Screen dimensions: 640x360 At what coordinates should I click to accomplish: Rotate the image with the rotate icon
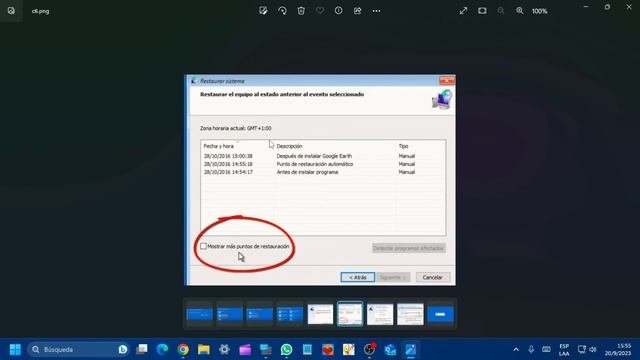pos(282,11)
